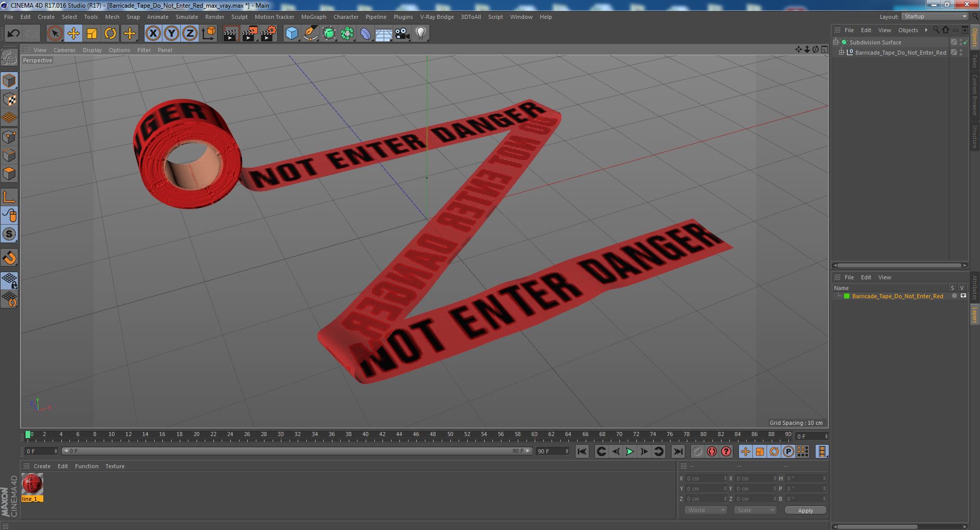Click Objects manager horizontal scrollbar
The width and height of the screenshot is (980, 530).
coord(900,265)
